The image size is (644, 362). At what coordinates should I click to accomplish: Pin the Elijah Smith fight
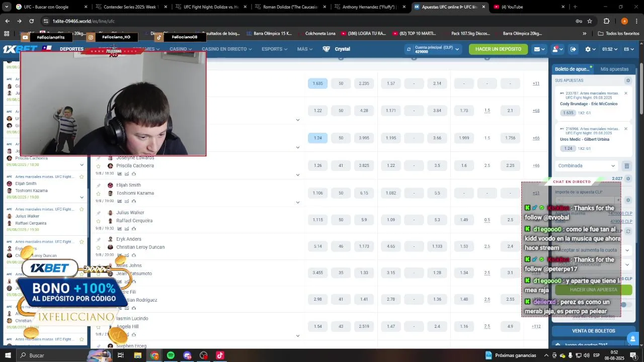(99, 186)
